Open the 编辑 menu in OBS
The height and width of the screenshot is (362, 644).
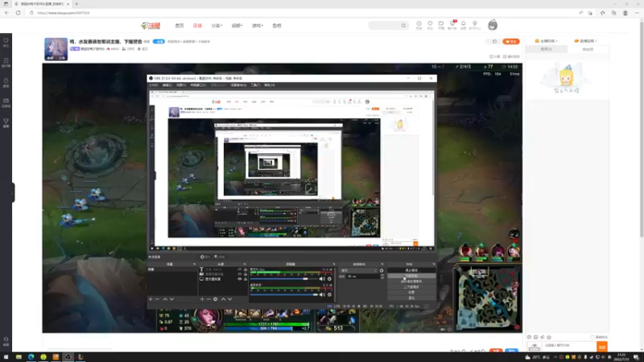pos(167,85)
